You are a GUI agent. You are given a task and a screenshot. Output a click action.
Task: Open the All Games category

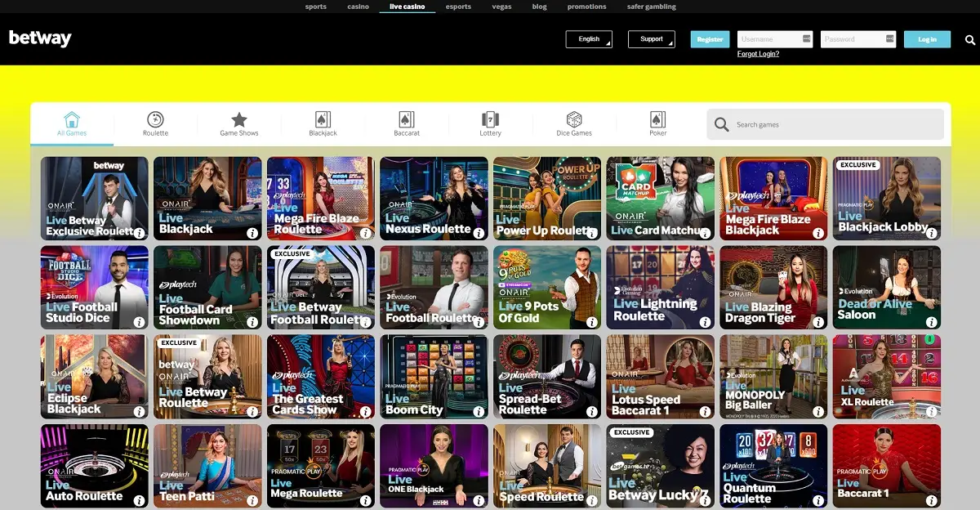tap(72, 123)
